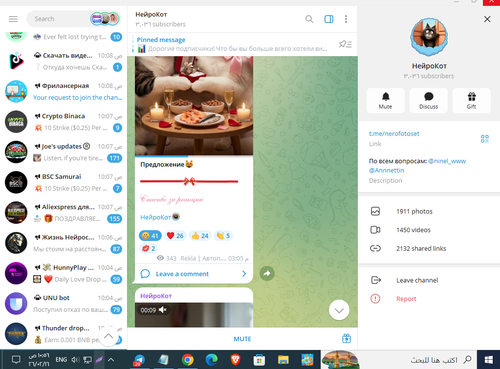
Task: Click the scroll-up arrow in chat list
Action: 108,336
